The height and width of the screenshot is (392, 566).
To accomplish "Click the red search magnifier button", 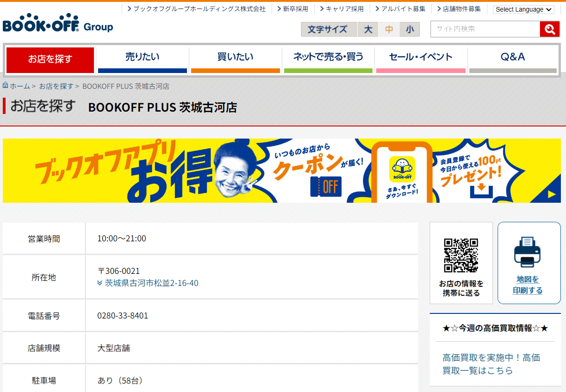I will tap(549, 29).
